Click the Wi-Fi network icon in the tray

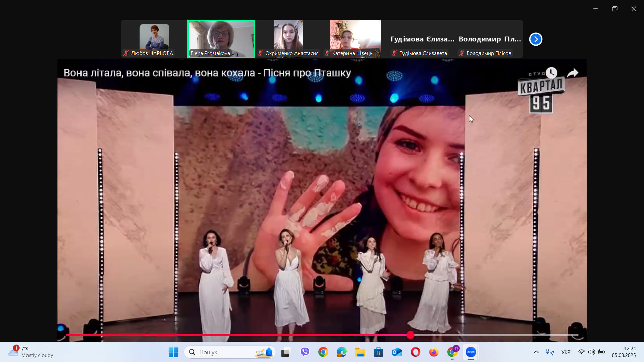coord(581,352)
